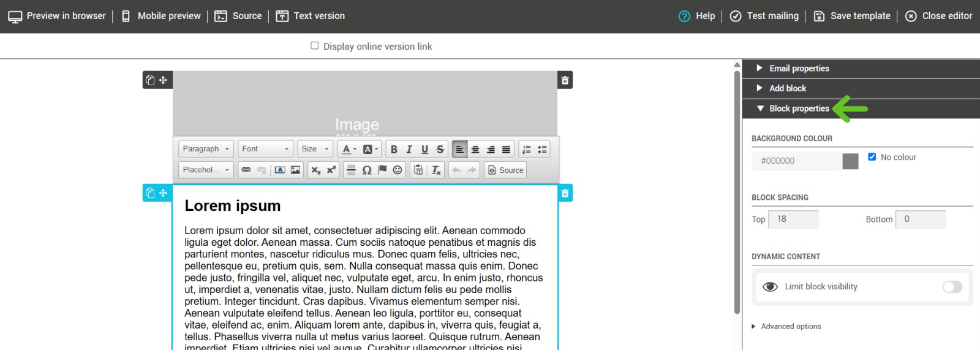Click the Top block spacing input field
The height and width of the screenshot is (350, 980).
(794, 219)
